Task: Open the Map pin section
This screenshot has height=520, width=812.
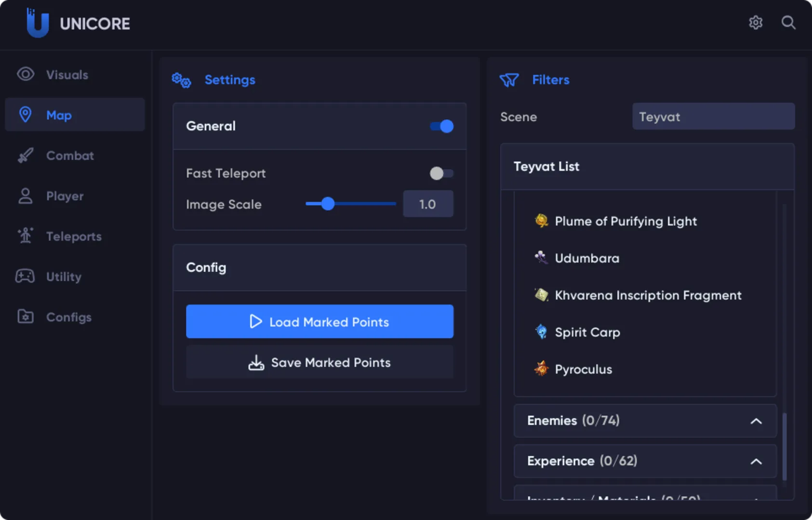Action: tap(25, 115)
